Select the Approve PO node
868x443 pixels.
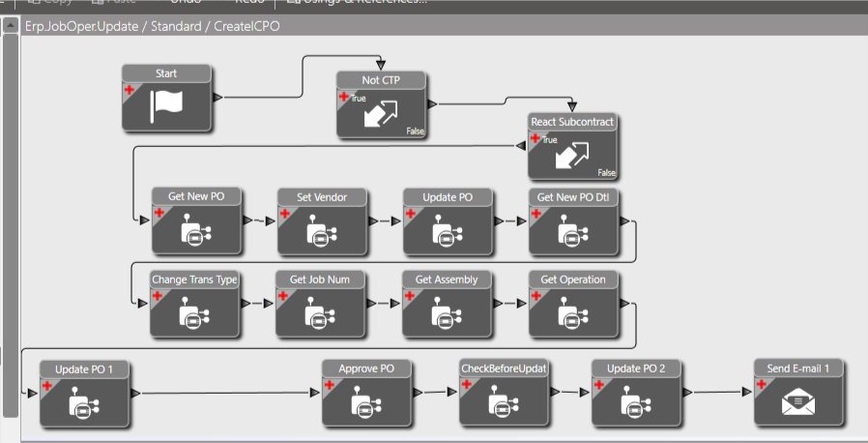coord(366,393)
